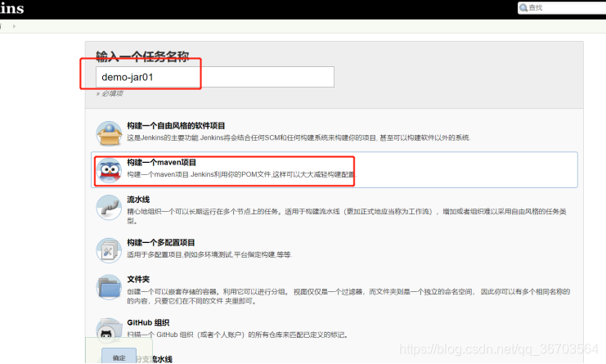Choose the 流水线 item title
606x364 pixels.
(138, 200)
